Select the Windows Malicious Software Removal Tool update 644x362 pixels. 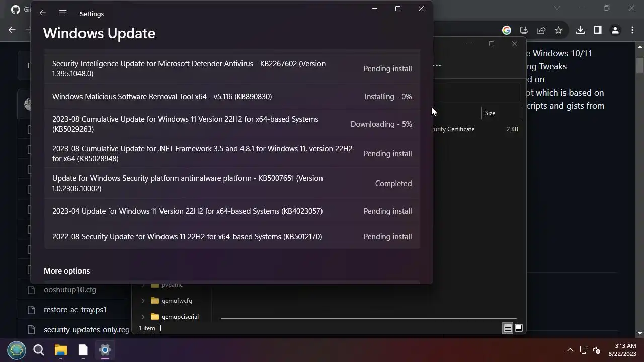232,97
